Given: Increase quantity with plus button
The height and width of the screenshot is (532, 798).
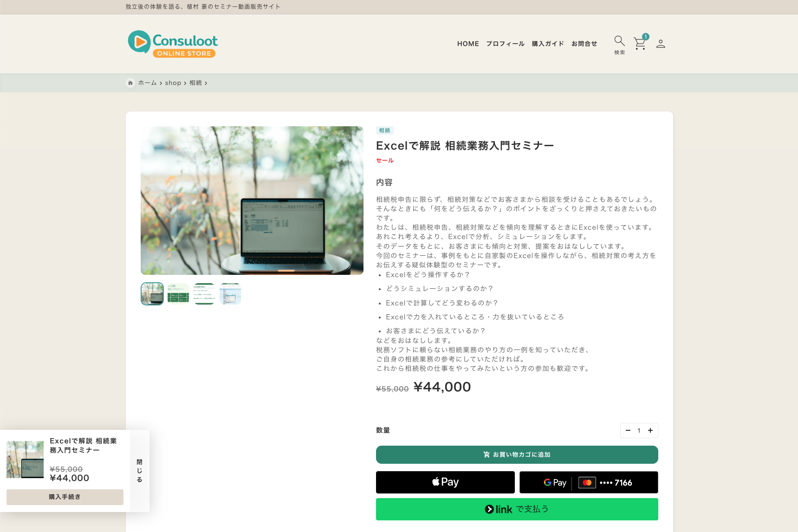Looking at the screenshot, I should click(650, 430).
